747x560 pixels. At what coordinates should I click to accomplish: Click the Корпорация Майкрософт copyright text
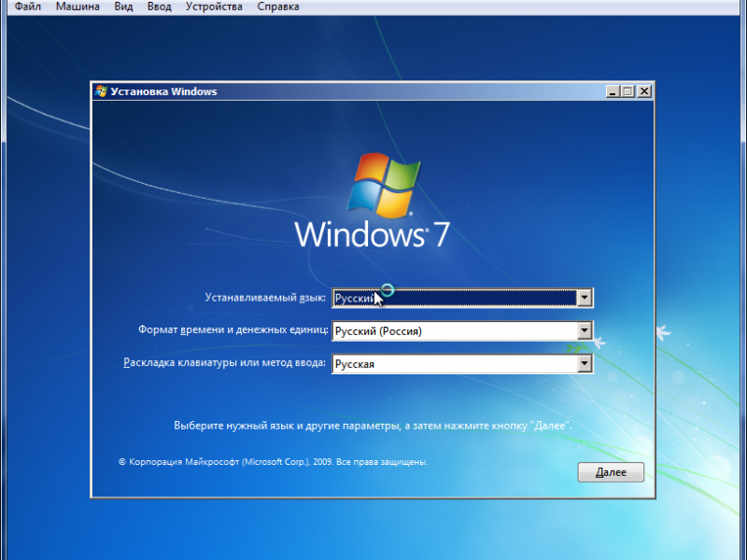tap(273, 462)
